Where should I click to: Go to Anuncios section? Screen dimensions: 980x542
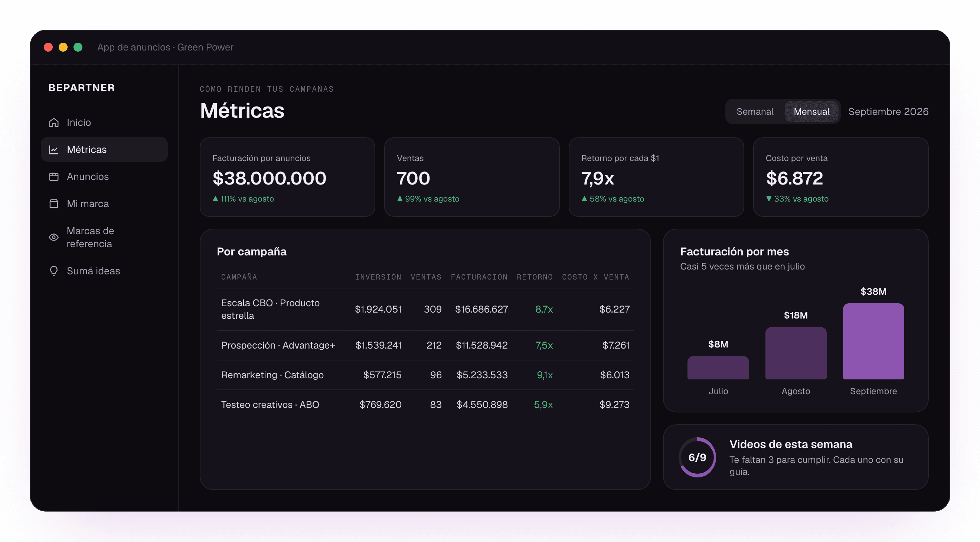(104, 176)
